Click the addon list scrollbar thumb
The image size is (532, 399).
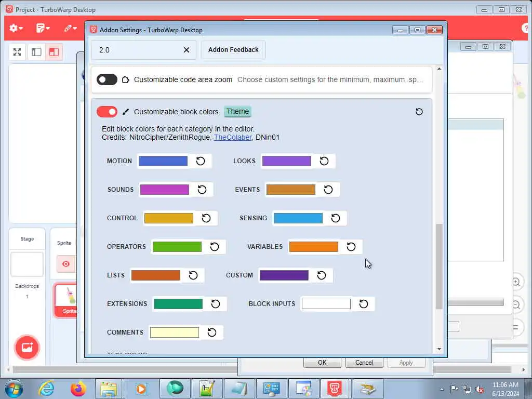(x=439, y=266)
